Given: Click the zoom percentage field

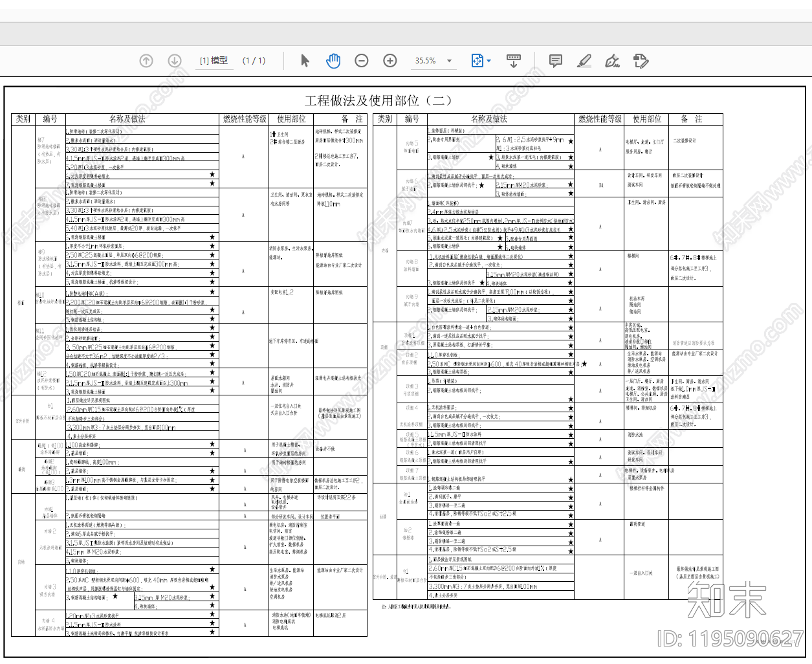Looking at the screenshot, I should point(425,61).
